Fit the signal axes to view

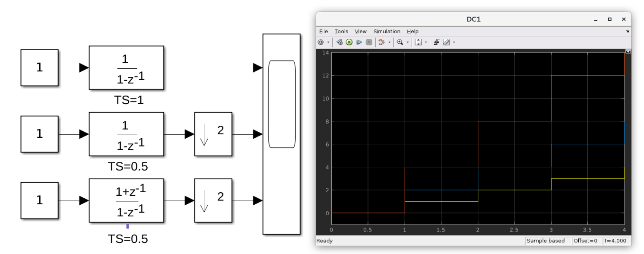click(419, 42)
